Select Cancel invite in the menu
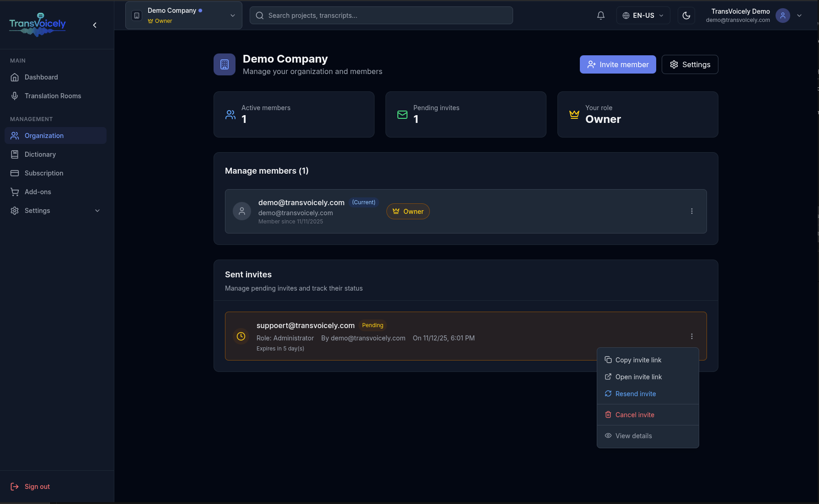This screenshot has width=819, height=504. 635,414
